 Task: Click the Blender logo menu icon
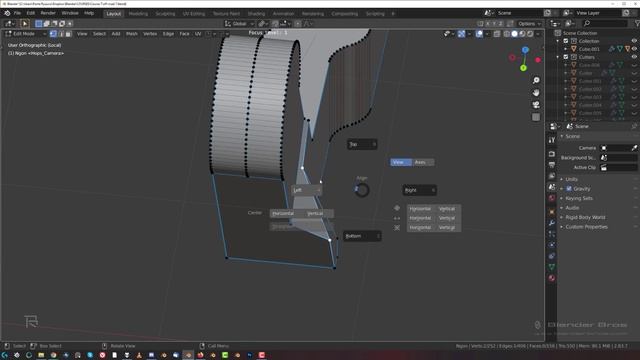tap(7, 13)
